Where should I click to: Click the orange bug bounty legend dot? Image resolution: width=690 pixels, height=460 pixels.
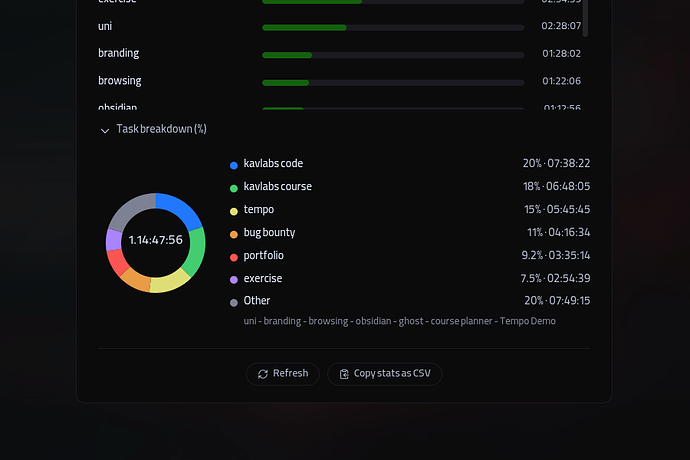234,234
